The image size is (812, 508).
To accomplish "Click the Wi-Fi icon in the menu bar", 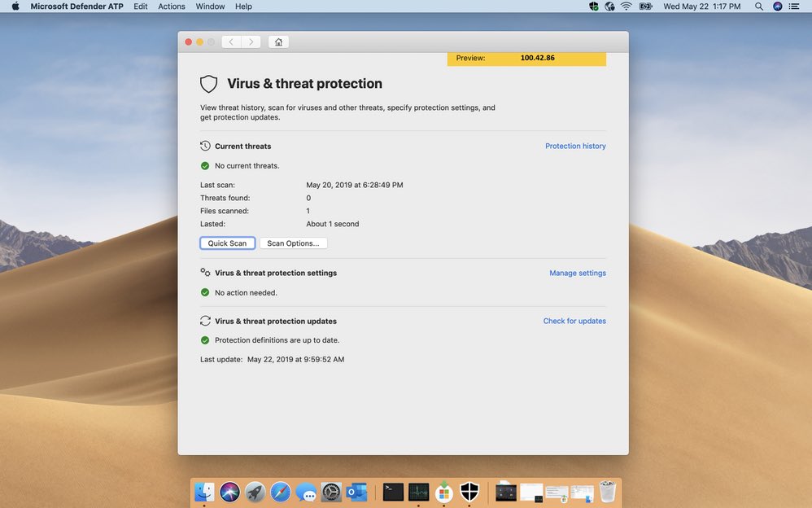I will [x=627, y=7].
